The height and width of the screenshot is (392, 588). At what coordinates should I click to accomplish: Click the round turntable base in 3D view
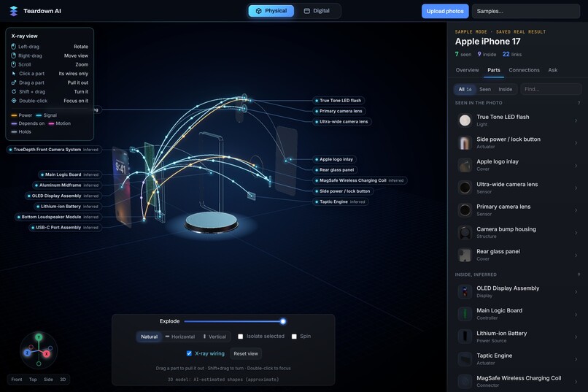(x=212, y=223)
